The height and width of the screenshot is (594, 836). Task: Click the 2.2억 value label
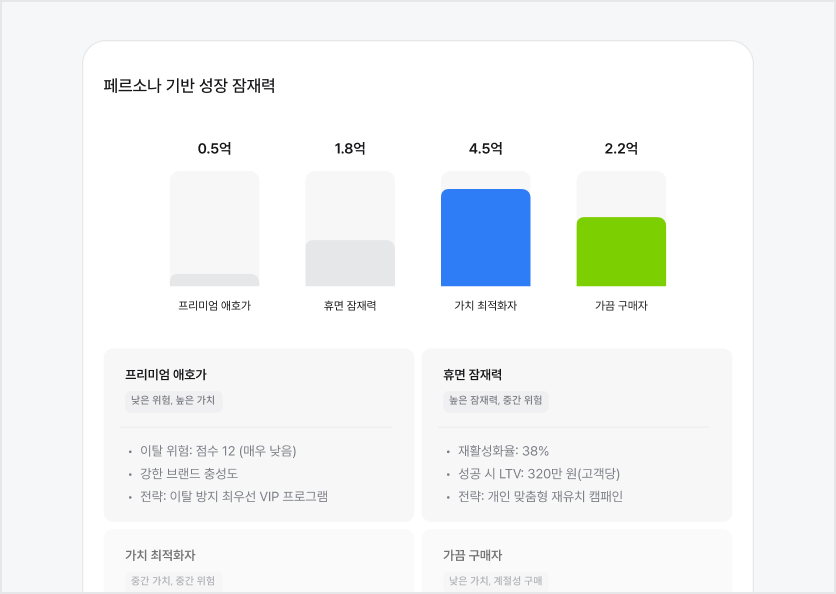[x=621, y=148]
